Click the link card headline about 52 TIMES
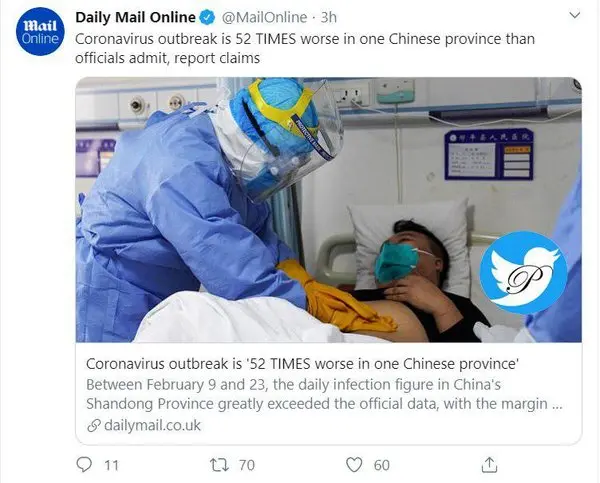The image size is (600, 483). (x=302, y=364)
